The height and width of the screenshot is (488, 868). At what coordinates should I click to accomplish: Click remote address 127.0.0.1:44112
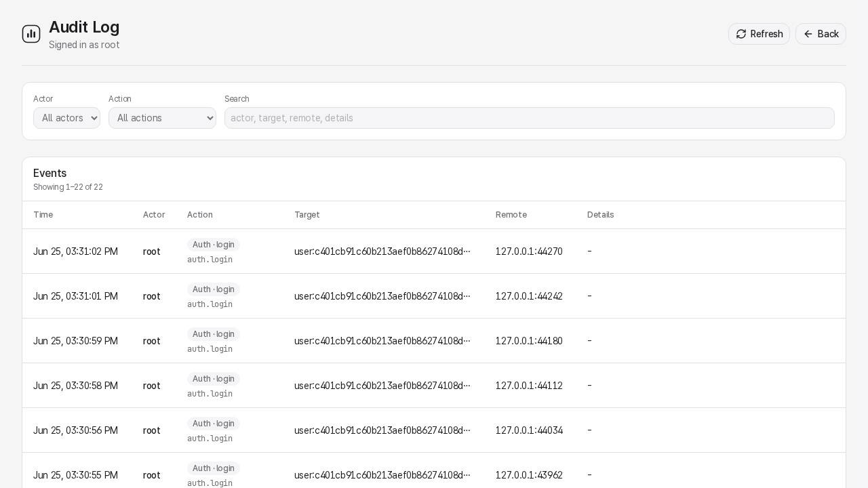[x=529, y=386]
